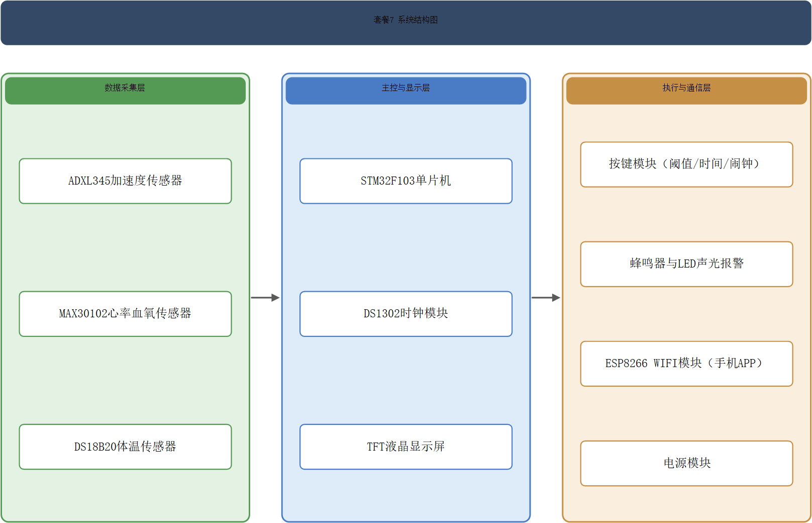This screenshot has width=812, height=523.
Task: Select the 主控与显示层 header
Action: point(406,91)
